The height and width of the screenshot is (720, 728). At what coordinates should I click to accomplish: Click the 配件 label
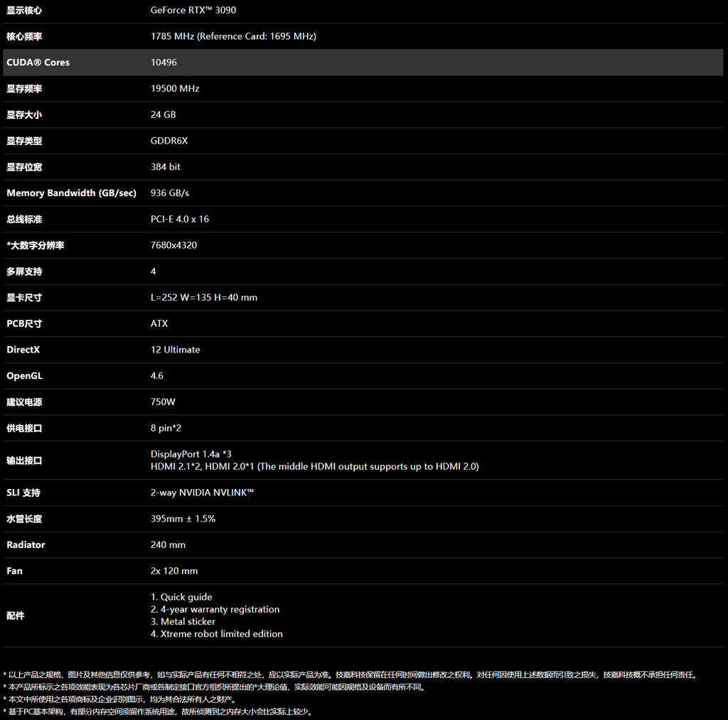pyautogui.click(x=16, y=616)
